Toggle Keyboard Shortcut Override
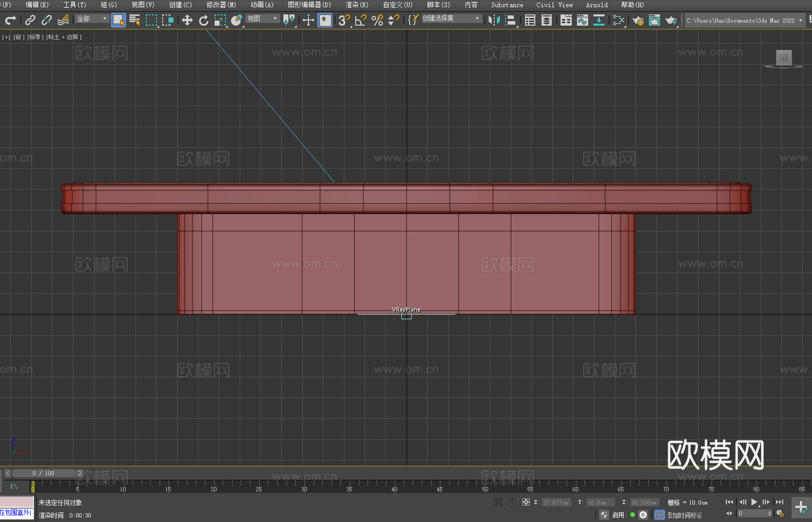This screenshot has height=522, width=812. [x=325, y=20]
